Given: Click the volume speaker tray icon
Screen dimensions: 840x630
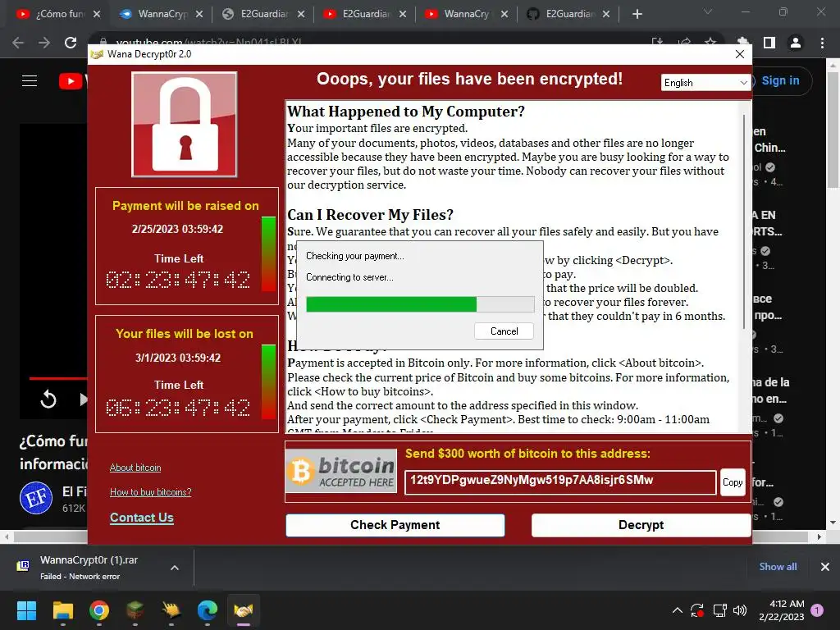Looking at the screenshot, I should pyautogui.click(x=740, y=610).
